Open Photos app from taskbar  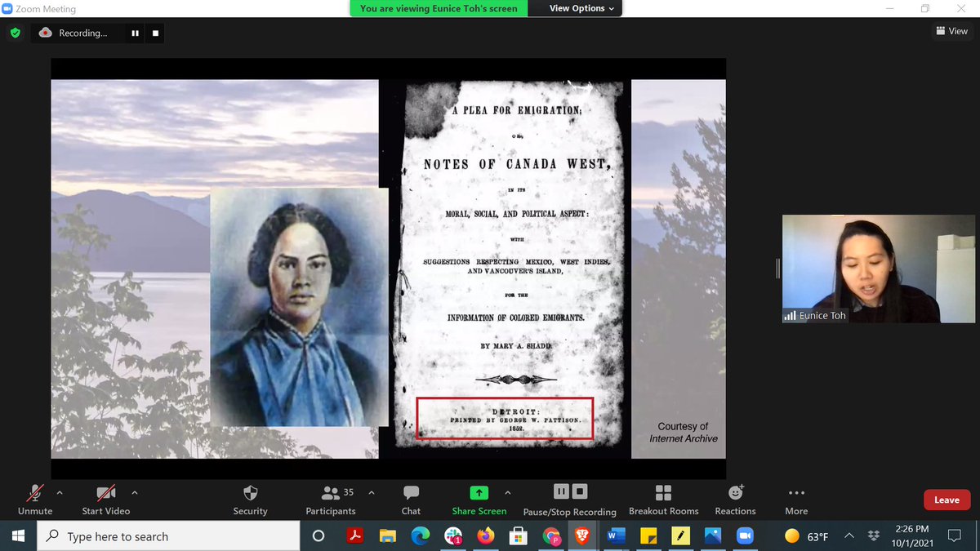point(712,536)
